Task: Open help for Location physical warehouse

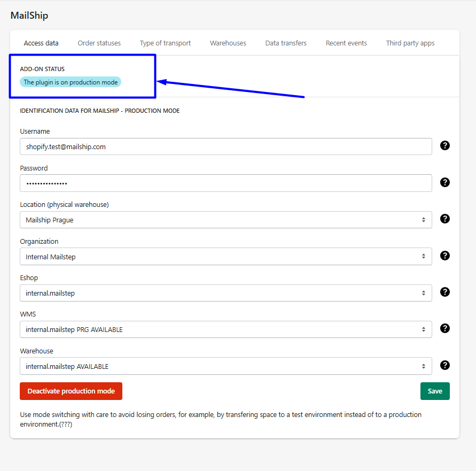Action: [444, 219]
